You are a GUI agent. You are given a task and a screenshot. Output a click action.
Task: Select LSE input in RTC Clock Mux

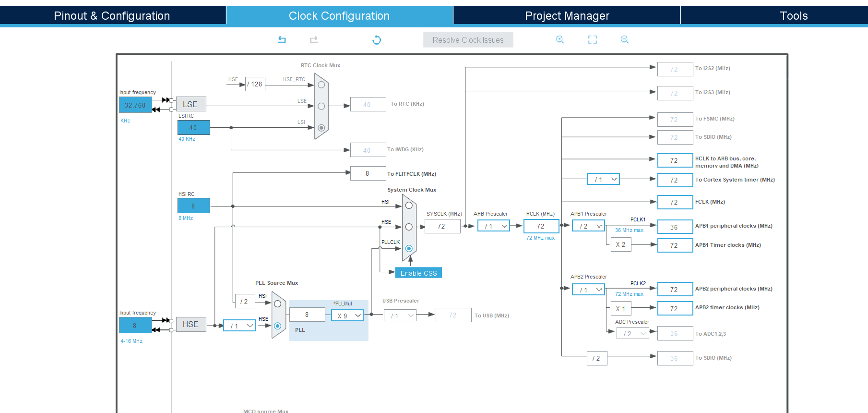tap(321, 106)
